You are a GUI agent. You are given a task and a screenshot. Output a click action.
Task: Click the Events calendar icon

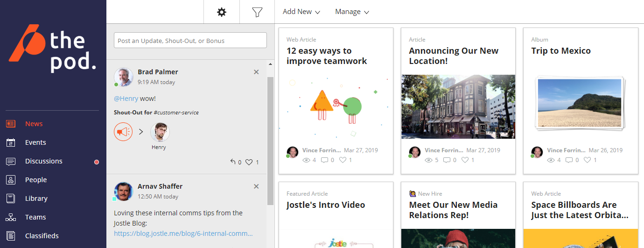tap(11, 142)
